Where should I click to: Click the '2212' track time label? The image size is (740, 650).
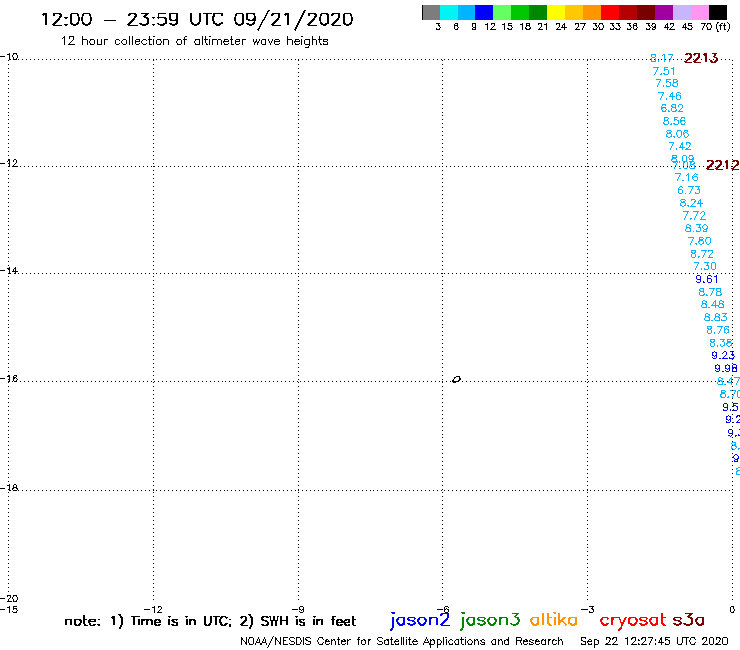coord(722,165)
